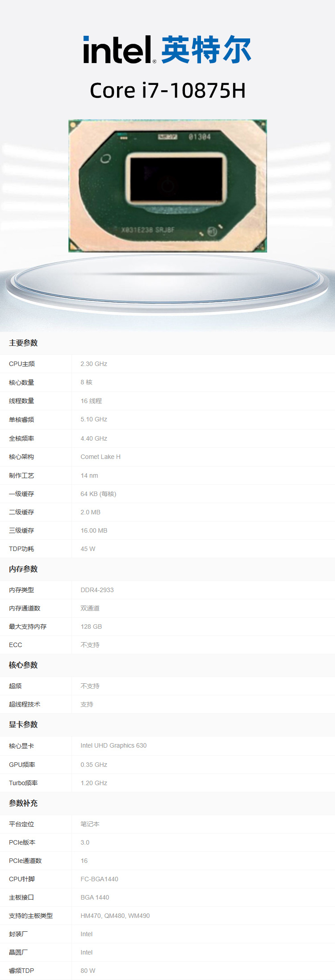
Task: Select the PCIe版本 value 3.0
Action: (x=85, y=842)
